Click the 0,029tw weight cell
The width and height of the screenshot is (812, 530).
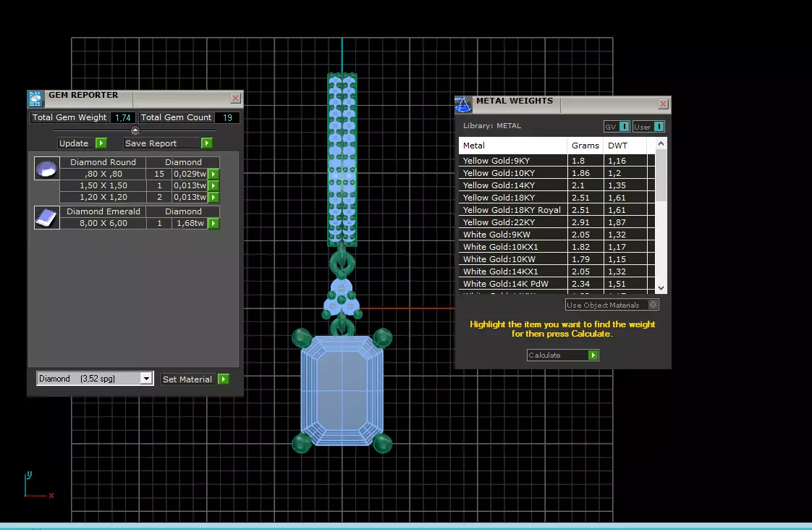point(190,174)
